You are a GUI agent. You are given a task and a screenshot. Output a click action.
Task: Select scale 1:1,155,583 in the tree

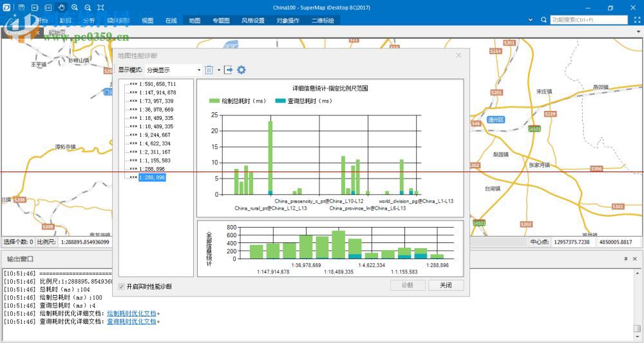pyautogui.click(x=155, y=161)
